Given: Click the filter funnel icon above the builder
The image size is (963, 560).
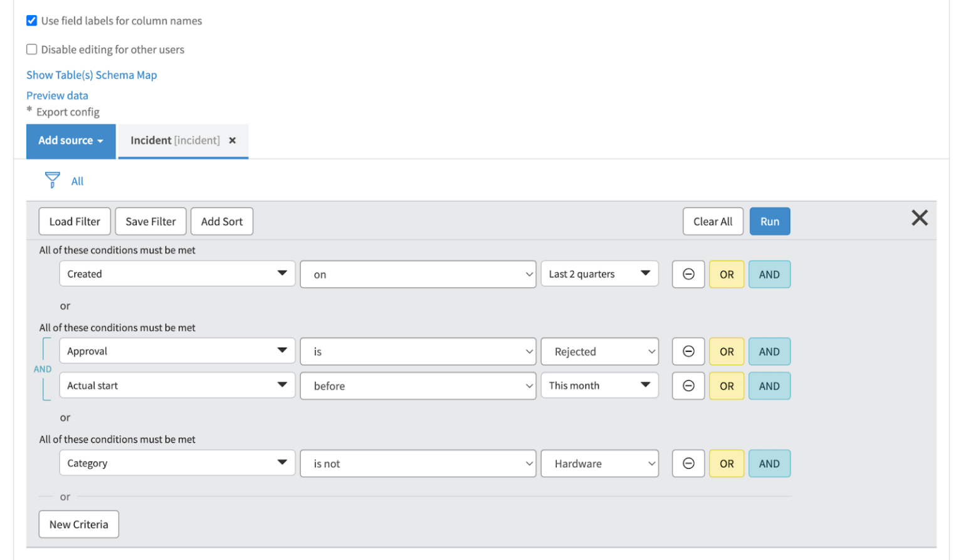Looking at the screenshot, I should point(53,180).
